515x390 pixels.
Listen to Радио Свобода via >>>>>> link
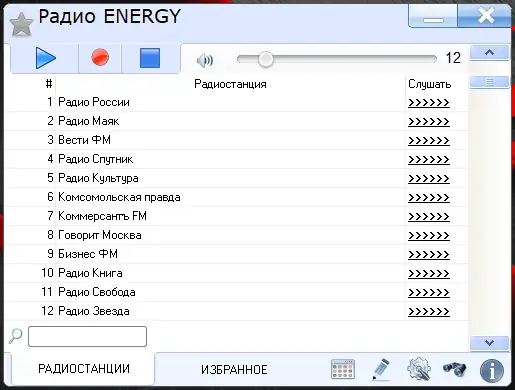click(x=429, y=293)
